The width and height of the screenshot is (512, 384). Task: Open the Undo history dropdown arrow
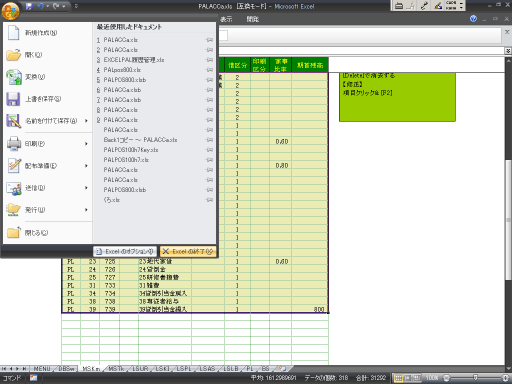pyautogui.click(x=48, y=6)
